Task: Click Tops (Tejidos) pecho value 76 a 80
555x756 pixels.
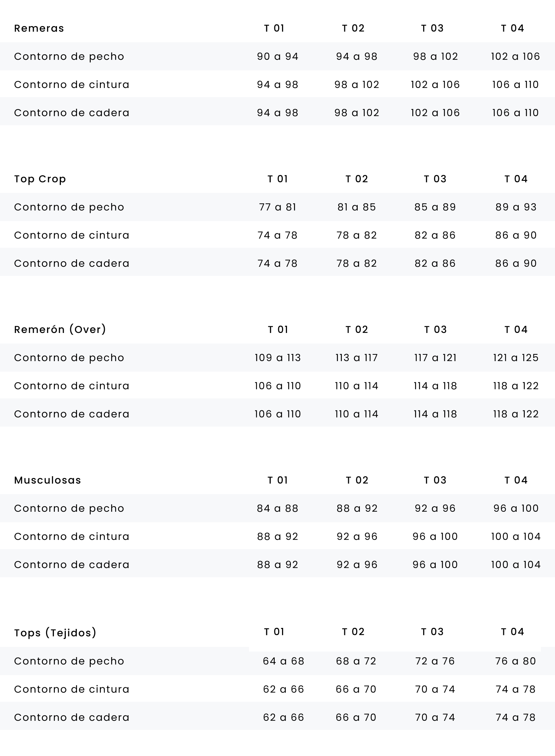Action: point(515,661)
